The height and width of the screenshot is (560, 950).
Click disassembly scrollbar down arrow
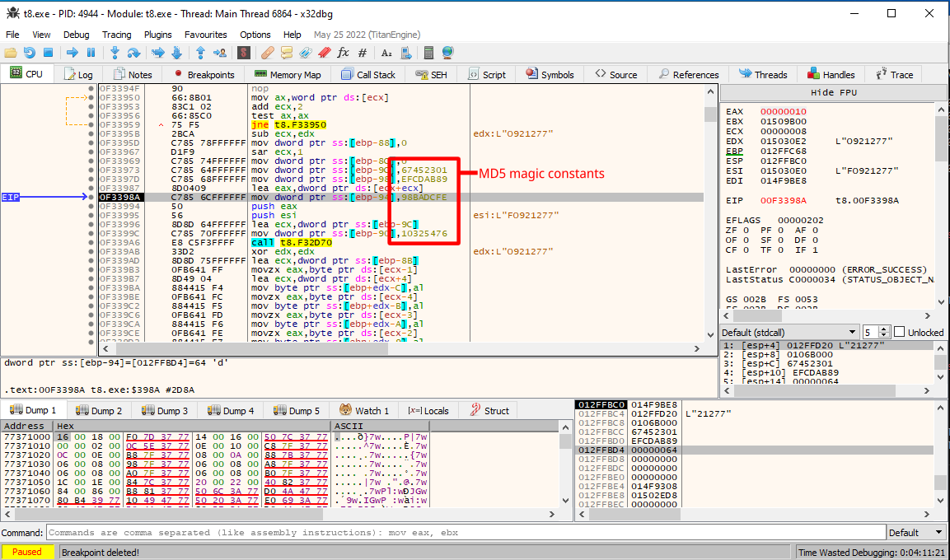tap(711, 334)
